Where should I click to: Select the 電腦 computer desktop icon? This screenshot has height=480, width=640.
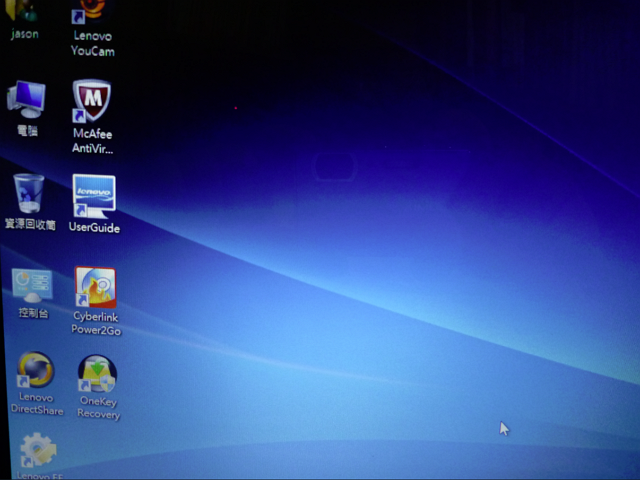(x=26, y=100)
